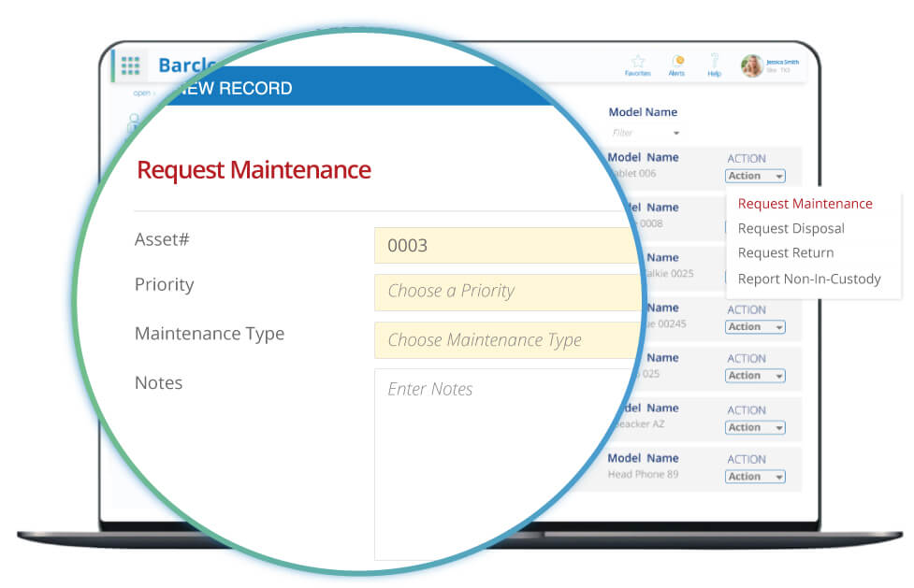The image size is (914, 588).
Task: Click the Jessica Smith user name
Action: click(x=782, y=62)
